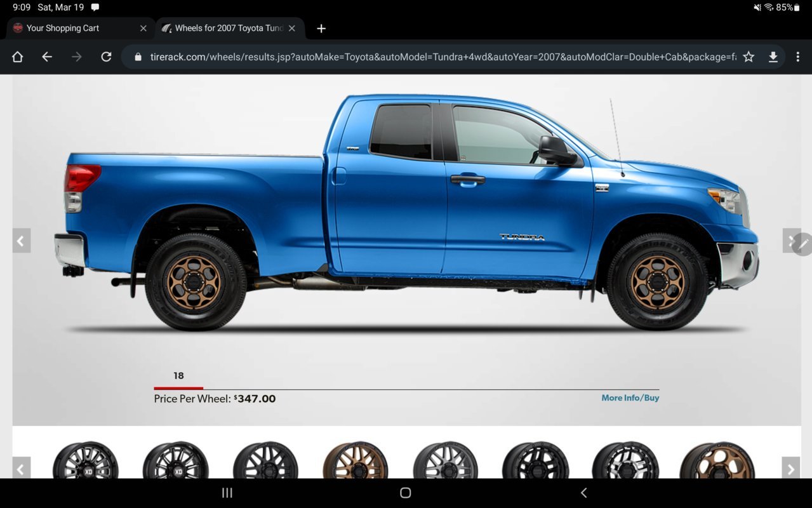This screenshot has height=508, width=812.
Task: Tap the browser forward arrow
Action: (77, 57)
